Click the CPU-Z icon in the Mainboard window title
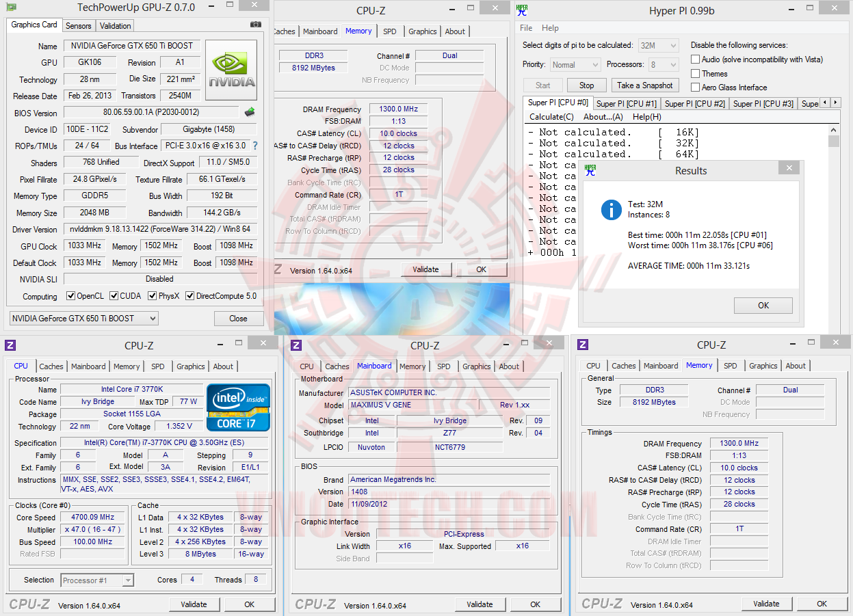Viewport: 853px width, 616px height. click(x=296, y=345)
